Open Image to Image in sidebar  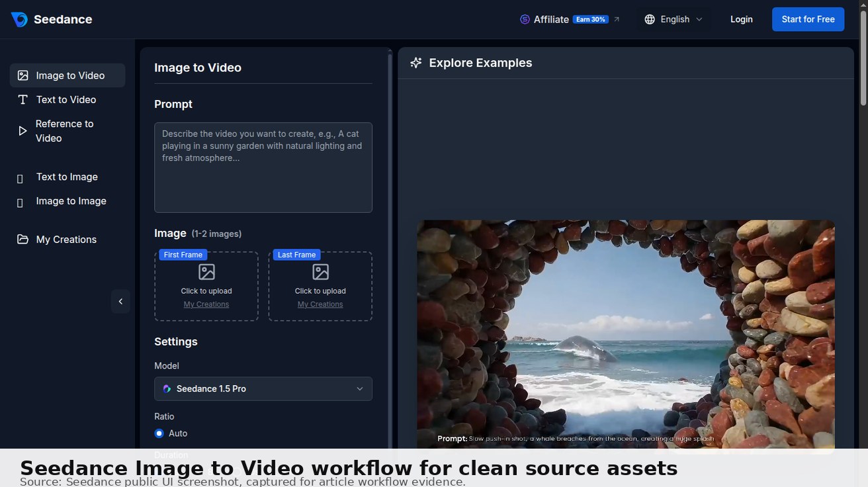click(67, 201)
